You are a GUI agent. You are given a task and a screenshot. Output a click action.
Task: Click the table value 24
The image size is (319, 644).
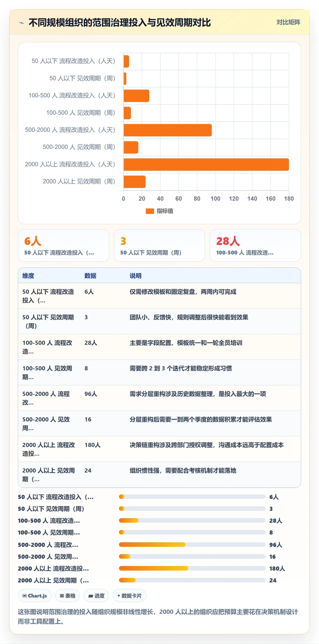pyautogui.click(x=88, y=470)
